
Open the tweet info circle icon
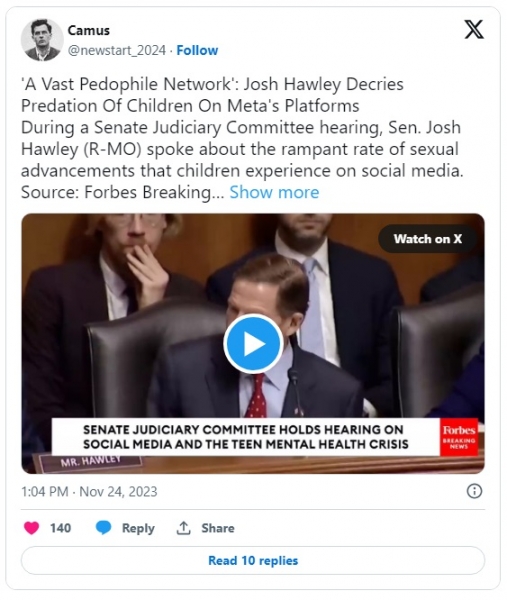[474, 491]
